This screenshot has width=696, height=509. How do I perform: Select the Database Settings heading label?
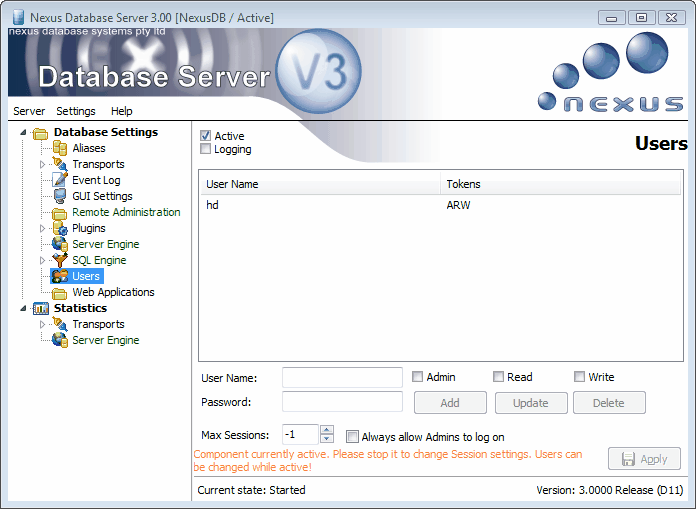coord(106,132)
